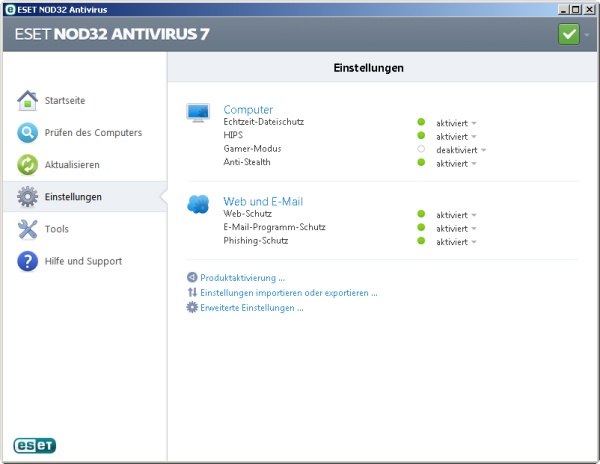Click the ESET title bar app icon
Viewport: 600px width, 464px height.
(x=10, y=10)
